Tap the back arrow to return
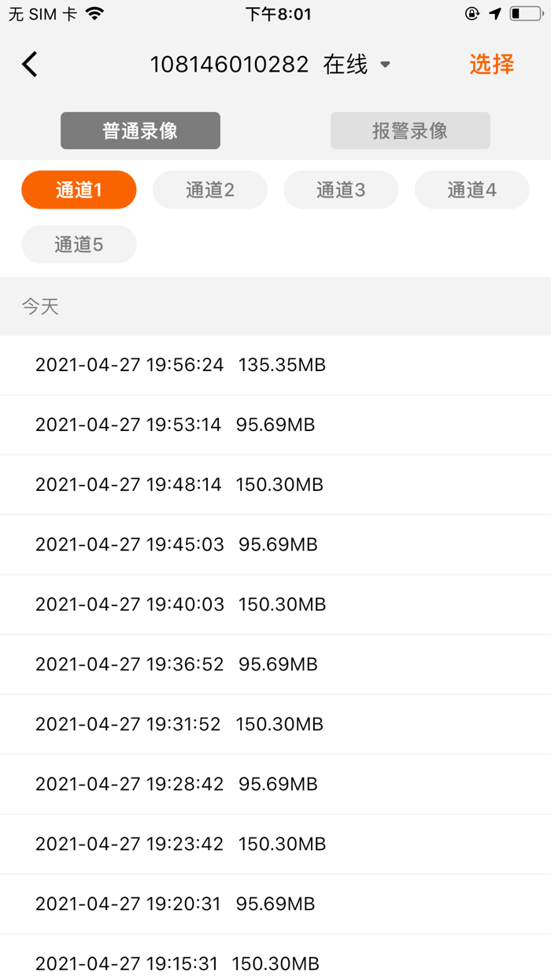This screenshot has width=551, height=980. 29,64
